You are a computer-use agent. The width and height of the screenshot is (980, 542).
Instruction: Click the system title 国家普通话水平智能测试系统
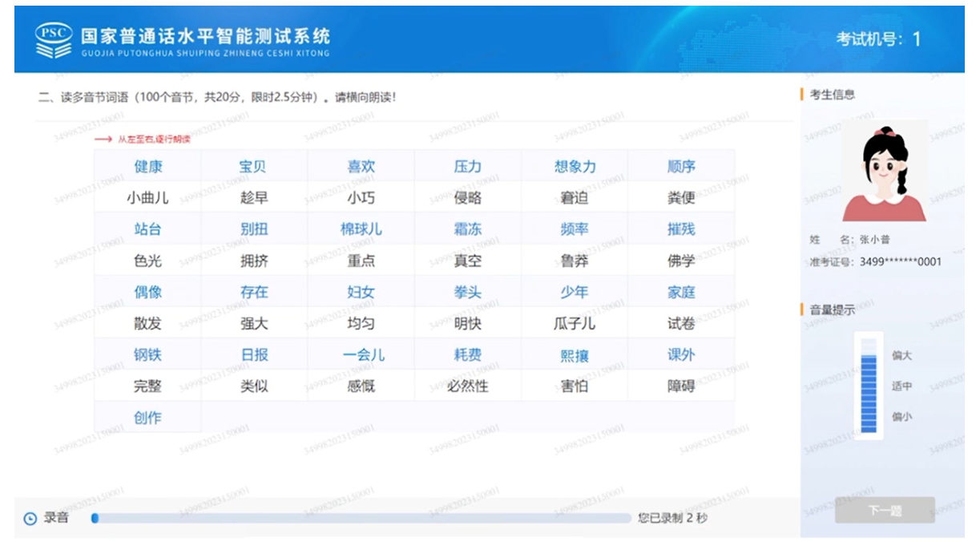[x=205, y=36]
